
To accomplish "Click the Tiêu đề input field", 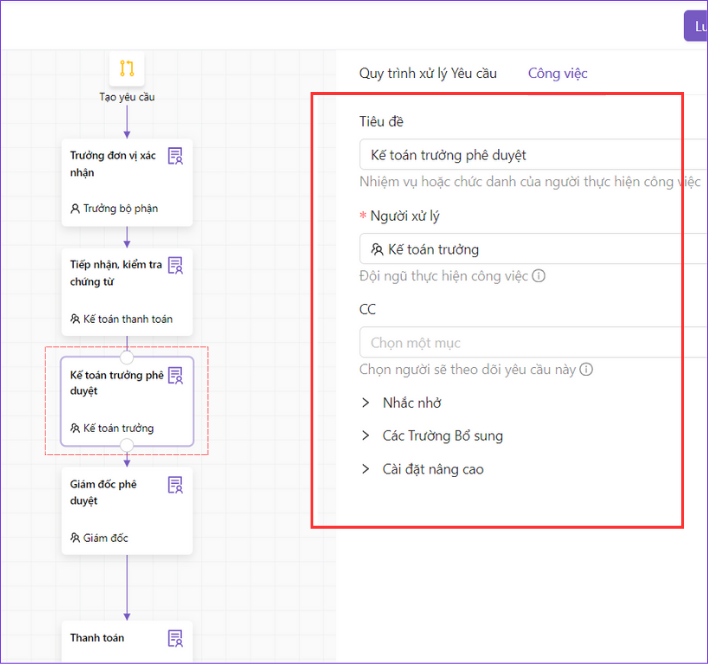I will 532,155.
